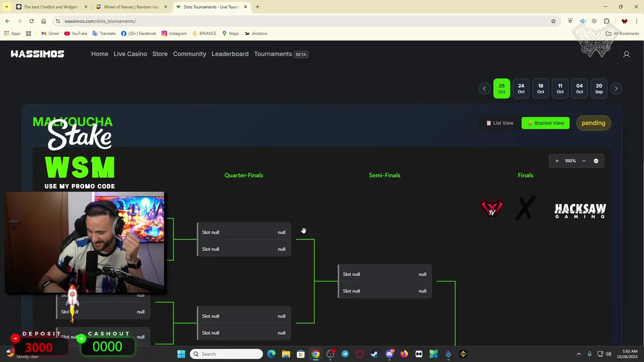The image size is (644, 362).
Task: Open Microsoft Edge from taskbar
Action: [271, 354]
